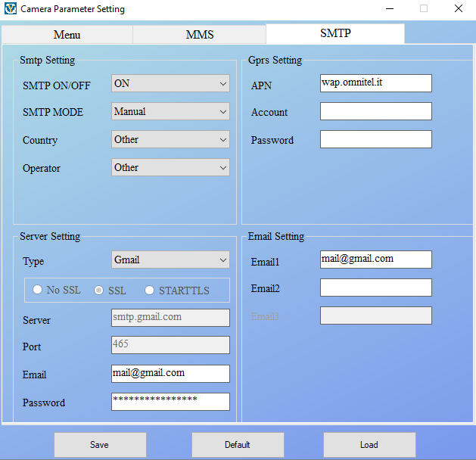Switch to the MMS tab
Screen dimensions: 476x460
pyautogui.click(x=200, y=35)
